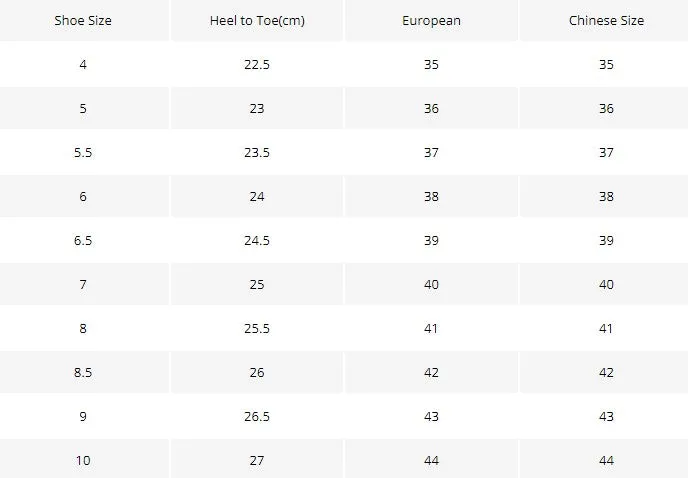The height and width of the screenshot is (478, 688).
Task: Click European size 41 cell
Action: [x=431, y=328]
